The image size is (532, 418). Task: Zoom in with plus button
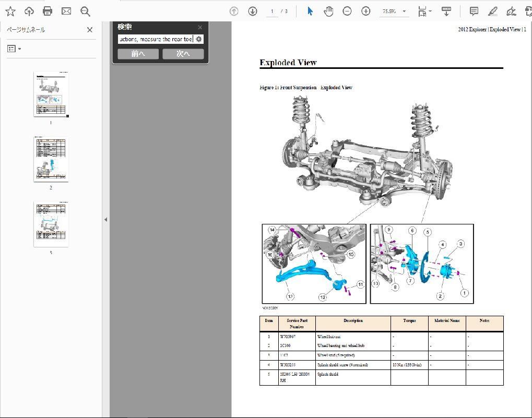click(x=366, y=11)
